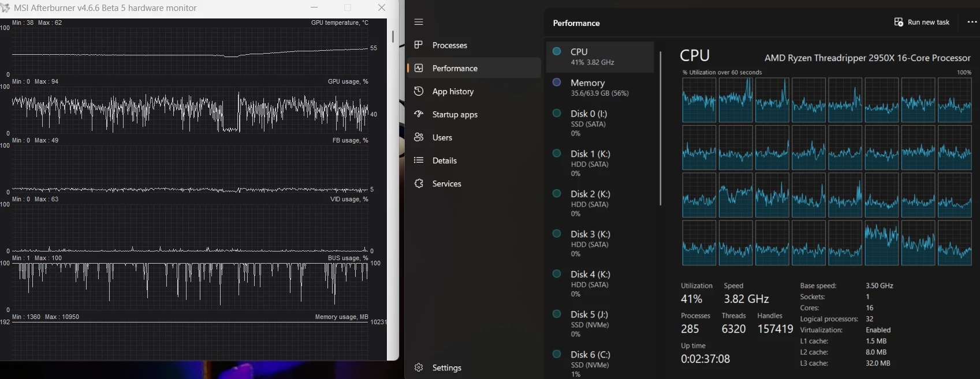The height and width of the screenshot is (379, 980).
Task: Select the Memory 35.6/63.9 GB entry
Action: [x=600, y=88]
